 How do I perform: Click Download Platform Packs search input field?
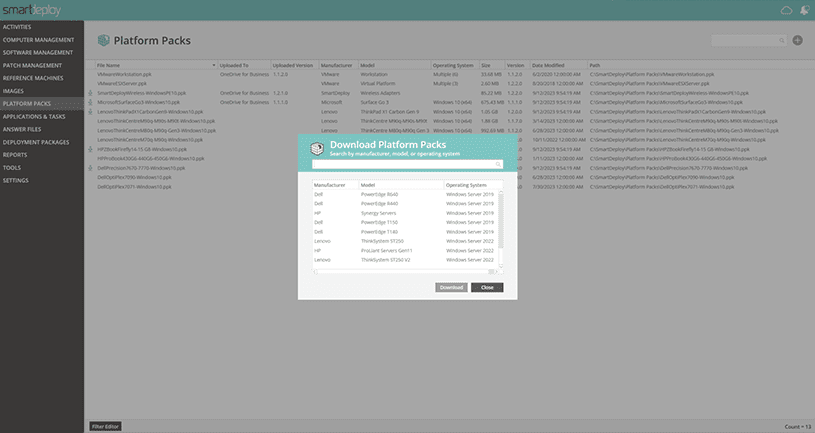(x=407, y=164)
